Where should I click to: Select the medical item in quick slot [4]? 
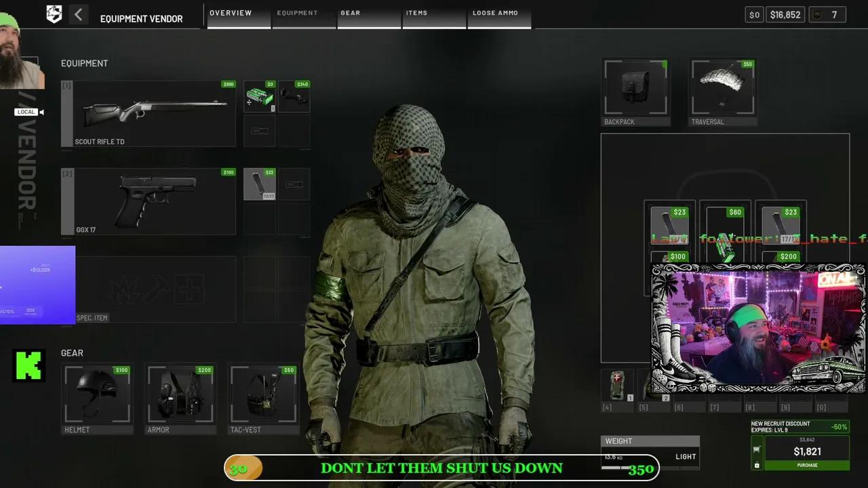pos(617,386)
